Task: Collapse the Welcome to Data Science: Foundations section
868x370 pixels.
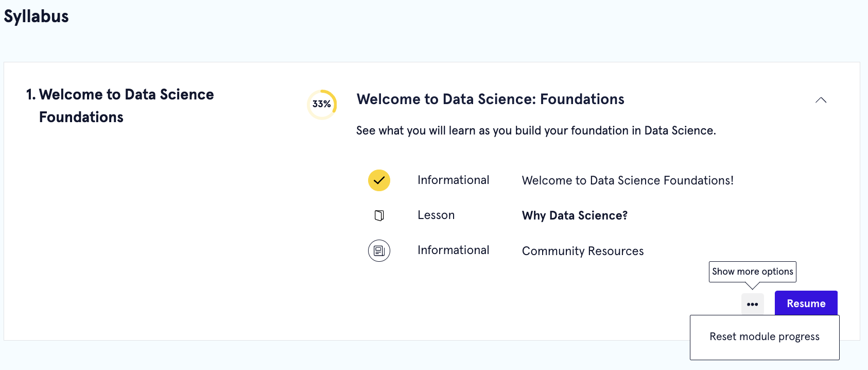Action: click(821, 99)
